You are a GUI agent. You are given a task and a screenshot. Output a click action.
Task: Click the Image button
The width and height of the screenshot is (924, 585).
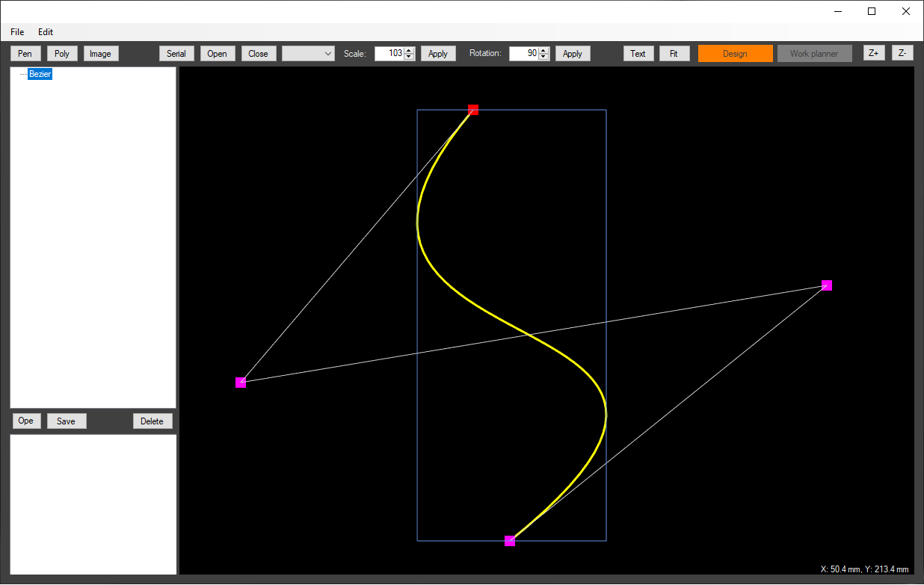pos(100,53)
